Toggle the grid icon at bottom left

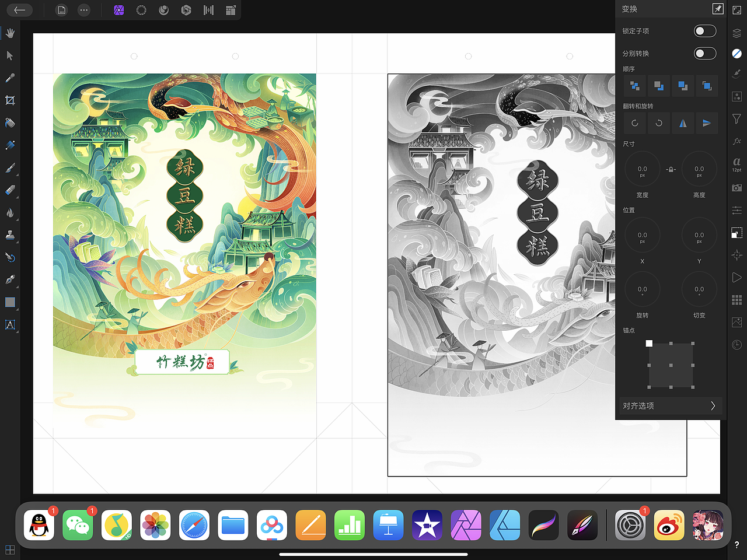10,549
